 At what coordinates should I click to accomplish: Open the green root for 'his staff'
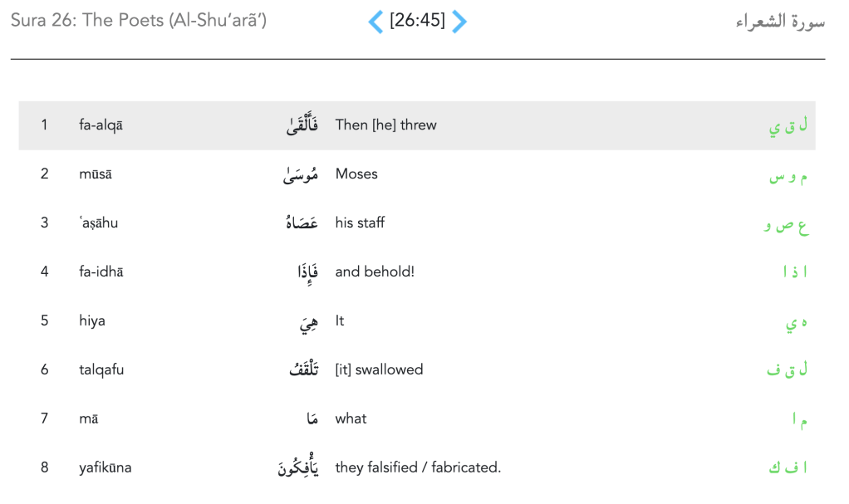point(787,226)
